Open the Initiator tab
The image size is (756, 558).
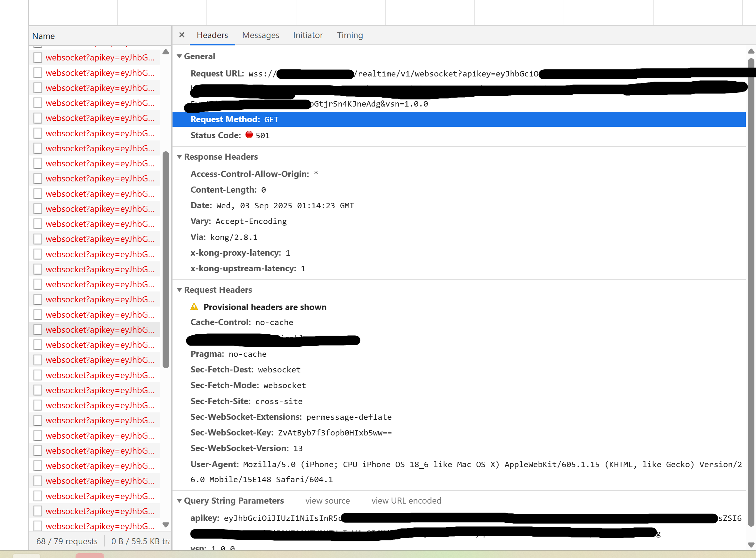point(308,35)
